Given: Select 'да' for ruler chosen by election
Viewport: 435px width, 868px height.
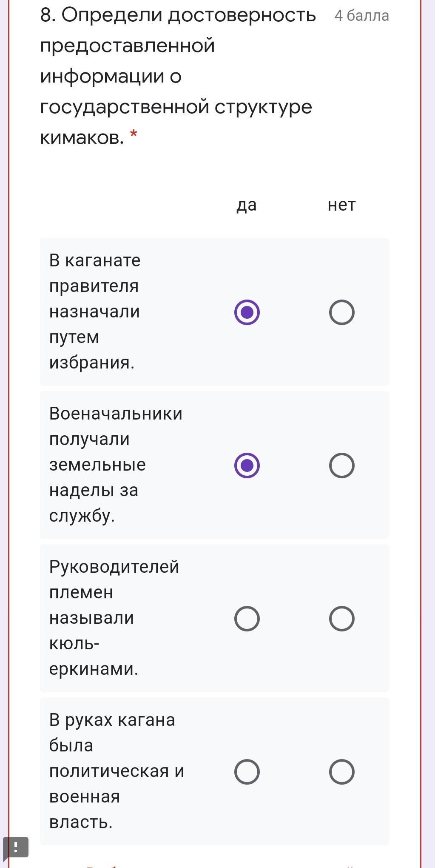Looking at the screenshot, I should tap(247, 312).
